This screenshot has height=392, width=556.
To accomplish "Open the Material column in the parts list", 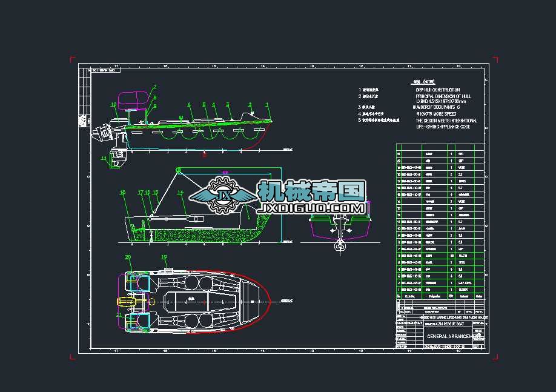I will [463, 295].
